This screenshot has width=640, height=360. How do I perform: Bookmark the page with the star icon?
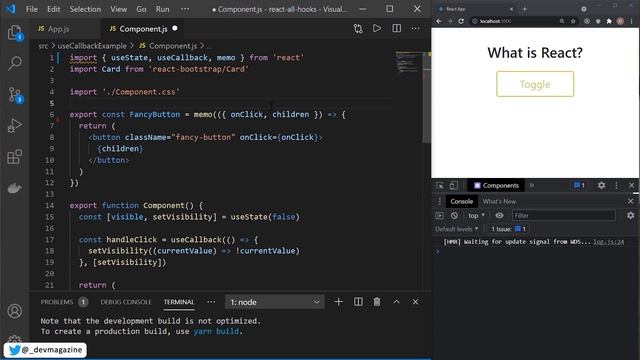(x=573, y=21)
